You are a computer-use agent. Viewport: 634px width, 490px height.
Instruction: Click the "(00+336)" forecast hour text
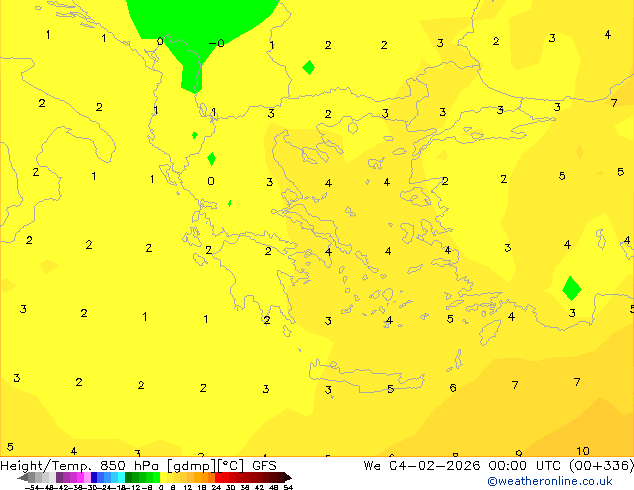pyautogui.click(x=602, y=466)
